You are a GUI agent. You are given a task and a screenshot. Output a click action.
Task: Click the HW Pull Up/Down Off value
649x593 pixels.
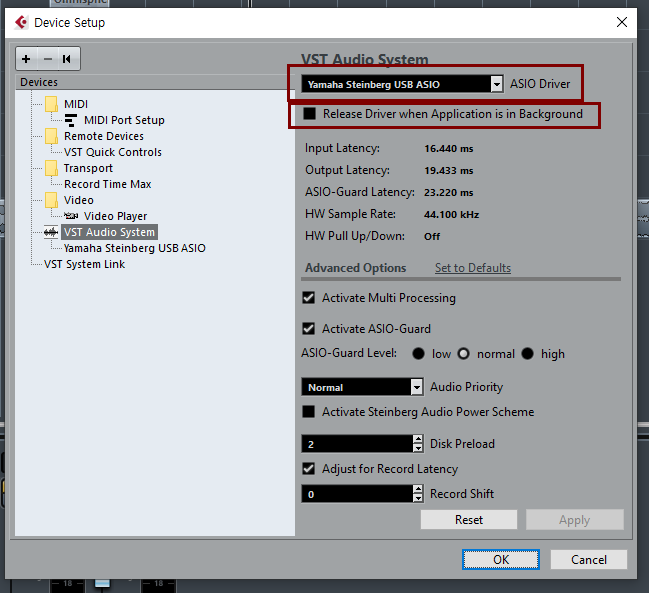click(432, 236)
